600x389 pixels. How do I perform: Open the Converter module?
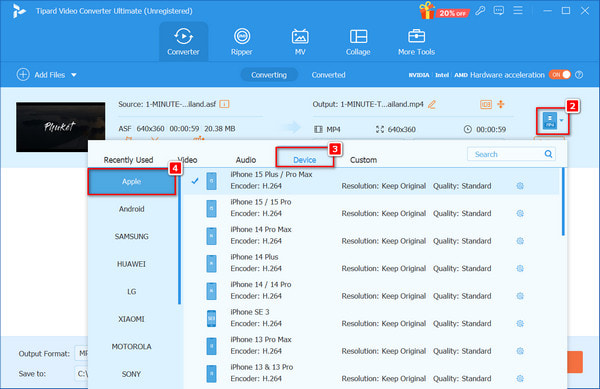183,41
